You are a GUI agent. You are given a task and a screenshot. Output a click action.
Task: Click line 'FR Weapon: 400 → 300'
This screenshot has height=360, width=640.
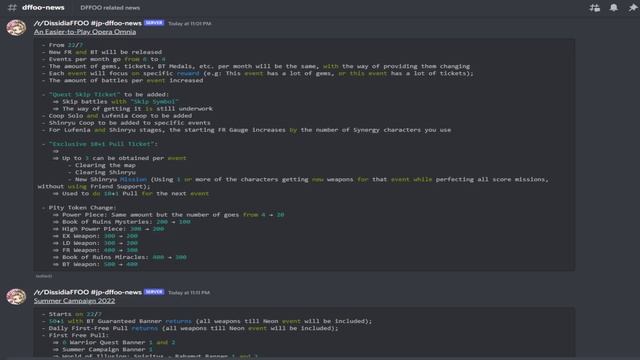[x=95, y=250]
